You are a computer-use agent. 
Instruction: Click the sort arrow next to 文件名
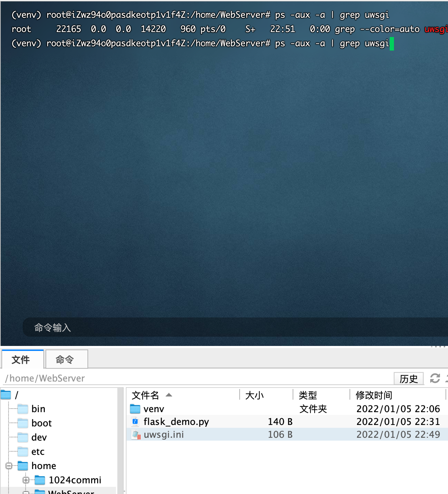coord(169,395)
